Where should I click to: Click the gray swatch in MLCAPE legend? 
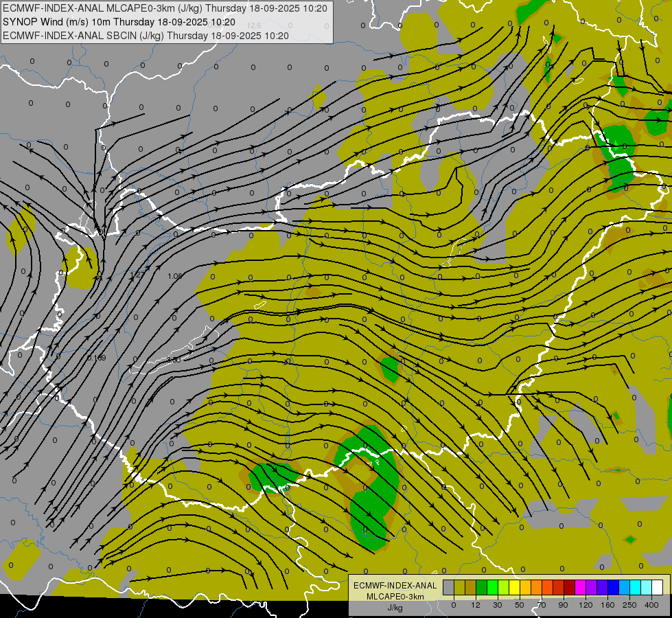(449, 587)
